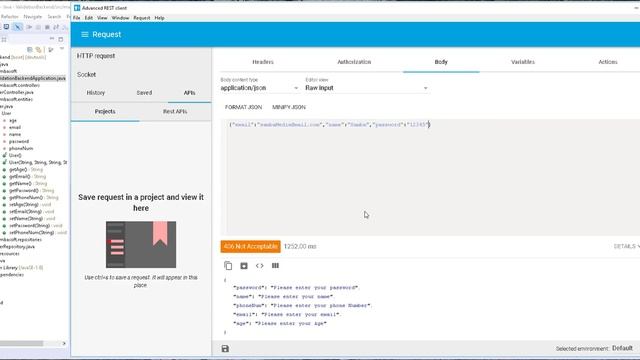Select setPhoneNum(String) method in Eclipse tree
Image resolution: width=640 pixels, height=360 pixels.
(x=38, y=233)
